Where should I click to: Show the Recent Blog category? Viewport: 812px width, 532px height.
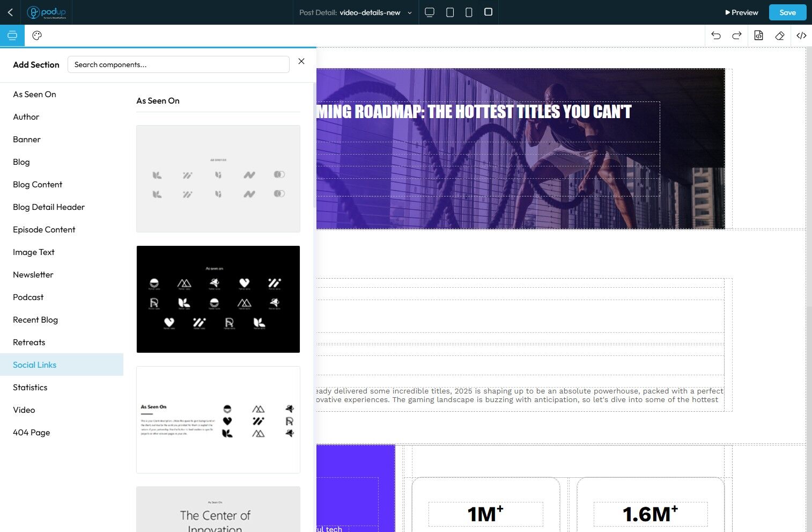click(x=62, y=320)
